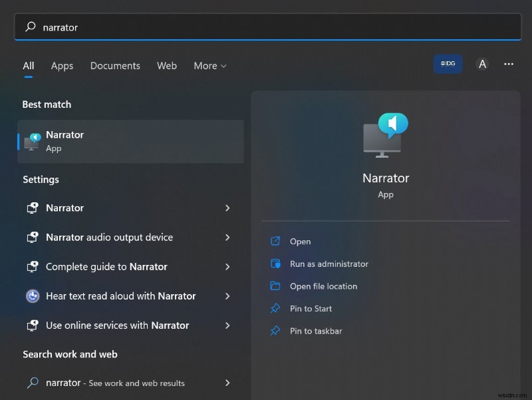Expand the Complete guide to Narrator chevron

pyautogui.click(x=227, y=266)
